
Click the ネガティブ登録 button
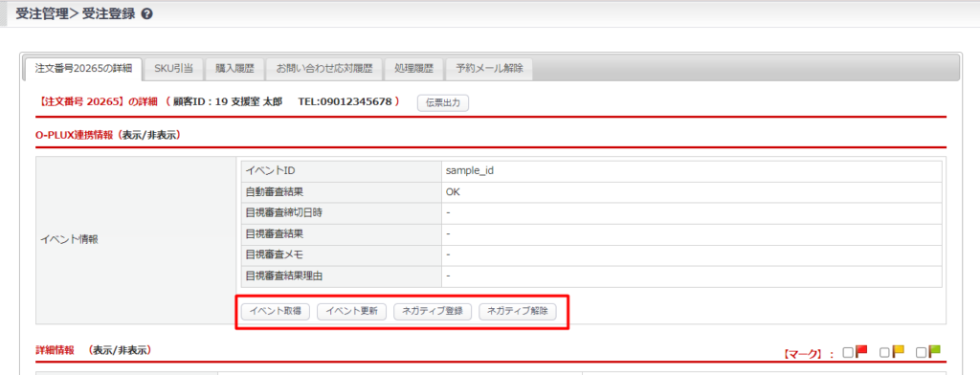[433, 312]
